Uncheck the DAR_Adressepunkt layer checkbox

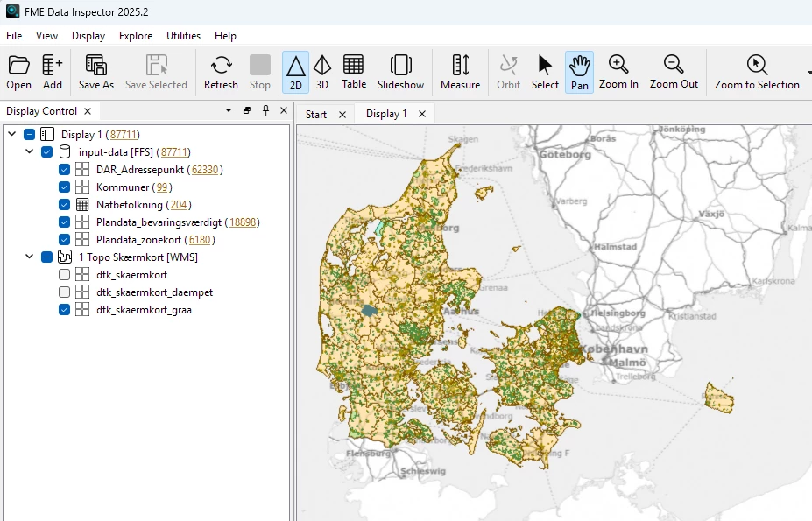pyautogui.click(x=65, y=170)
